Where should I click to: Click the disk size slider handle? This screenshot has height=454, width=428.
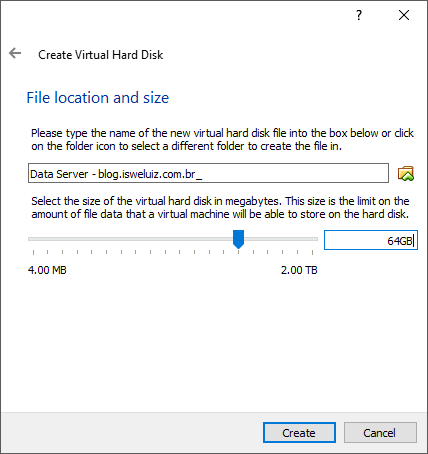[238, 239]
